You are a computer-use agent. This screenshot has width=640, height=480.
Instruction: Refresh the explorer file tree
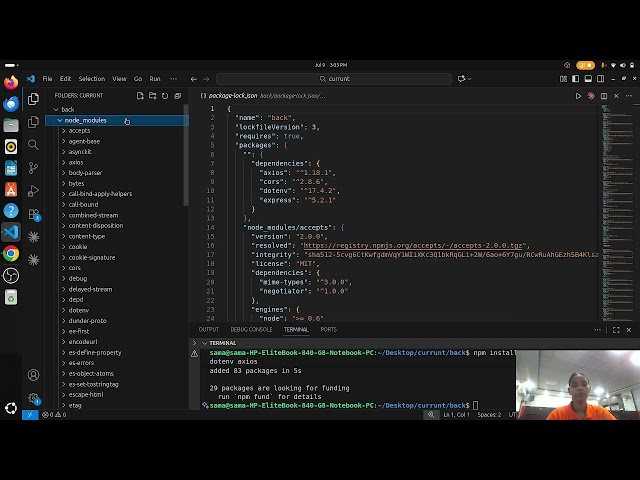(x=165, y=96)
